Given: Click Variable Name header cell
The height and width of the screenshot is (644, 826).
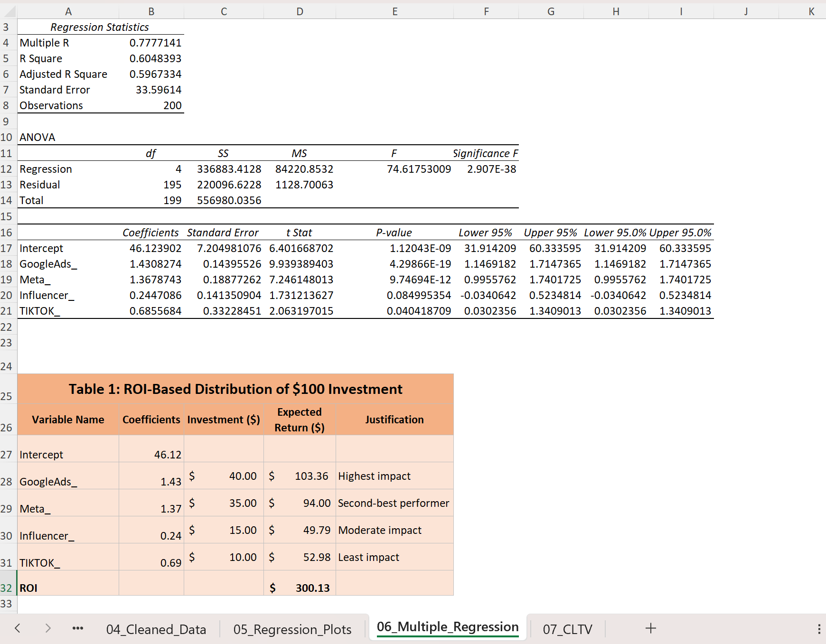Looking at the screenshot, I should point(68,420).
